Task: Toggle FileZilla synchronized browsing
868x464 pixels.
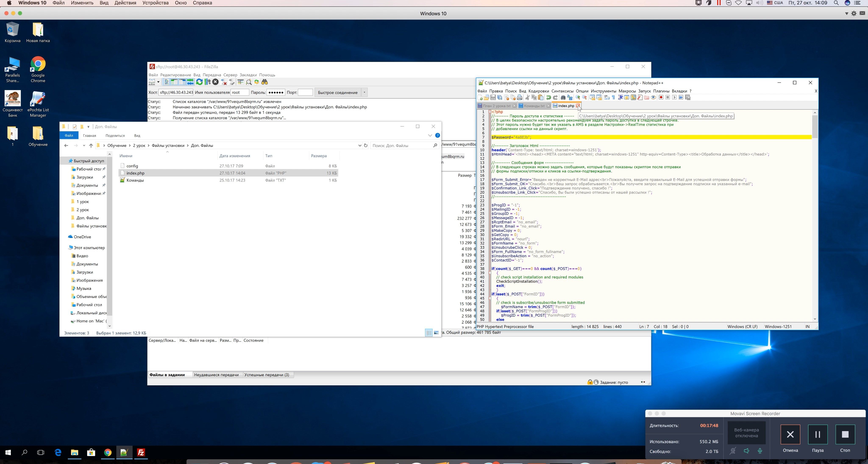Action: point(256,82)
